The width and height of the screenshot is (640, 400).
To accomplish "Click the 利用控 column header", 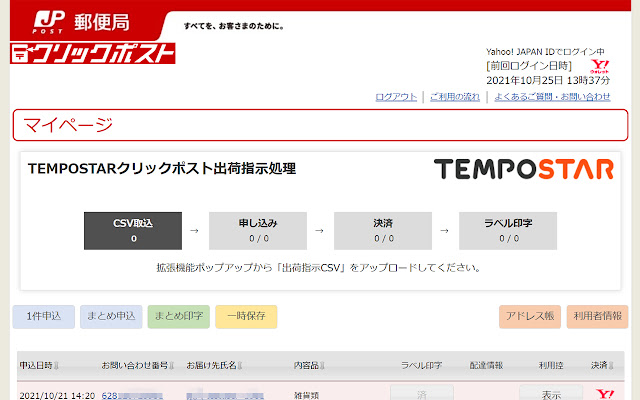I will [551, 365].
